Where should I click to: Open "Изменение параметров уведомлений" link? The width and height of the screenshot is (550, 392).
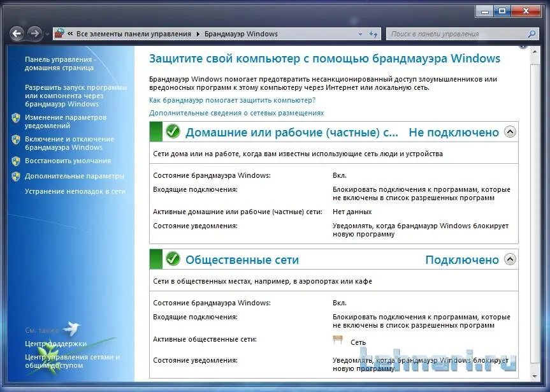click(x=66, y=122)
